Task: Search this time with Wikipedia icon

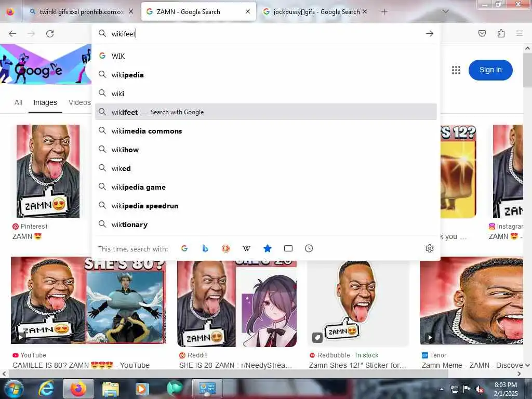Action: click(x=247, y=248)
